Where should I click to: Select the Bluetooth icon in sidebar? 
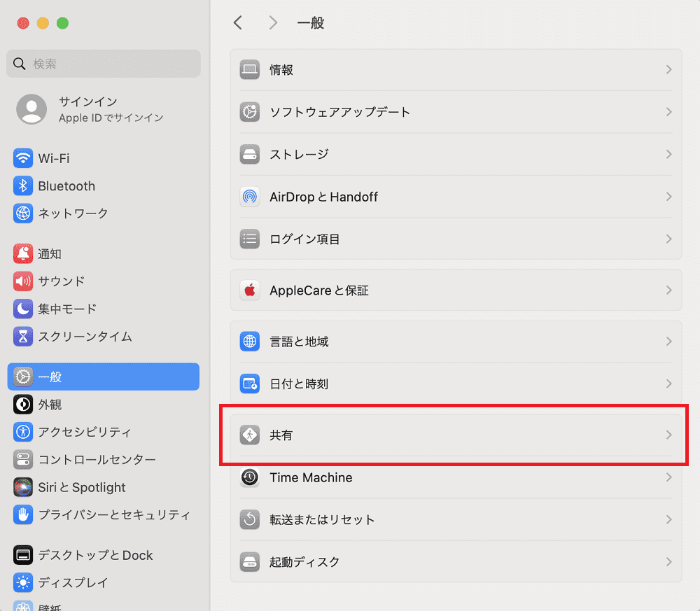[23, 185]
